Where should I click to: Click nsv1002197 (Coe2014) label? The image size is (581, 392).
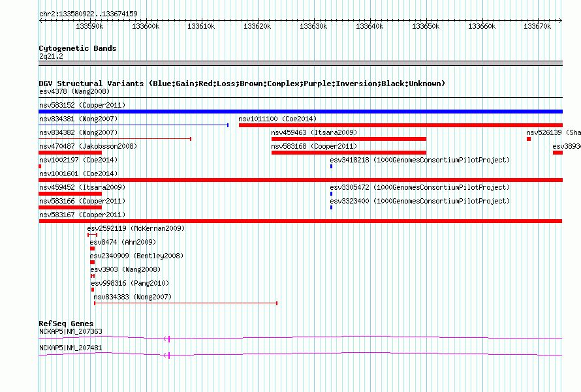[x=78, y=160]
